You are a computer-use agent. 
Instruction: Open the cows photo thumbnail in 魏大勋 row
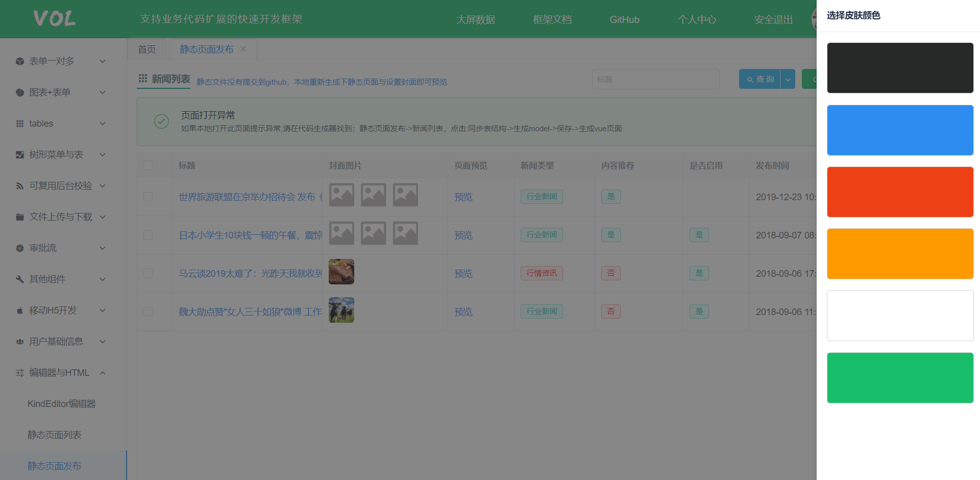pos(341,310)
